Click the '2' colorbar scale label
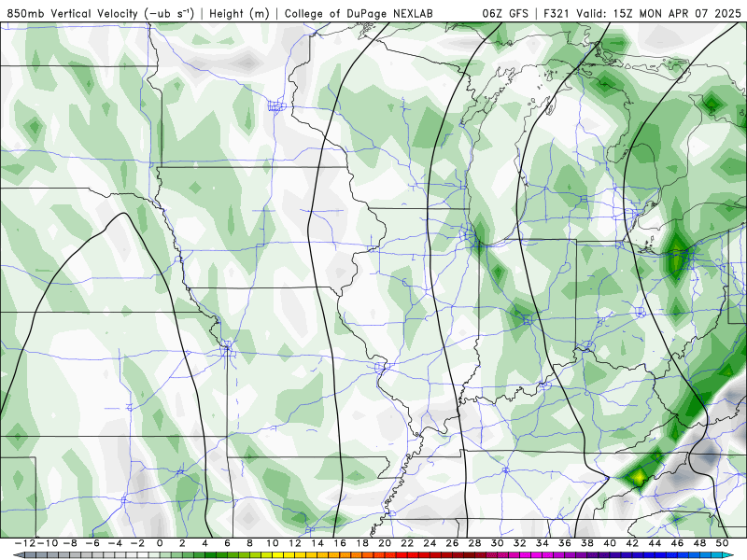 coord(182,543)
